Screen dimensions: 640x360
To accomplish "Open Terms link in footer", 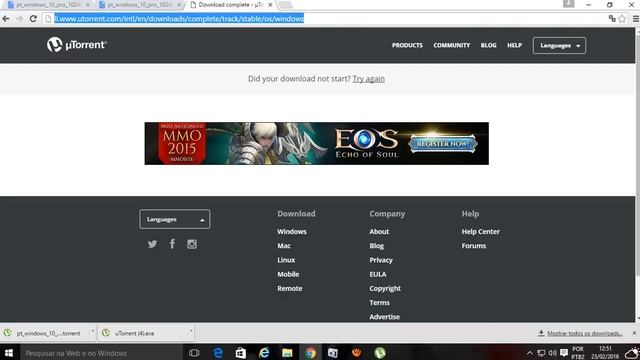I will click(380, 302).
